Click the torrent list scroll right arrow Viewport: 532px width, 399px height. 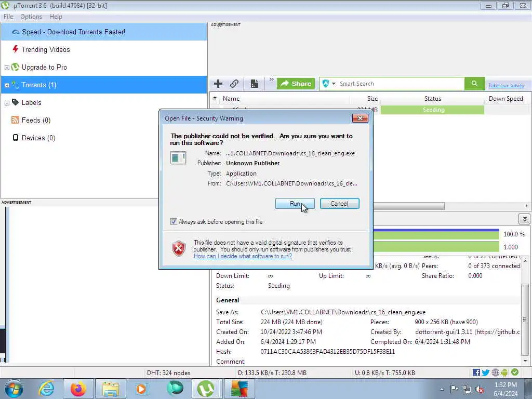[526, 206]
